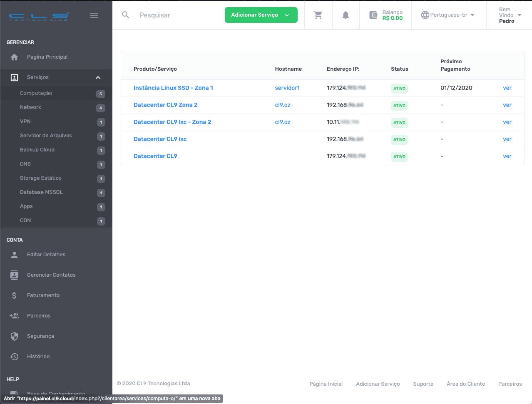The image size is (532, 404).
Task: Open the Portuguese-br language dropdown
Action: point(448,15)
